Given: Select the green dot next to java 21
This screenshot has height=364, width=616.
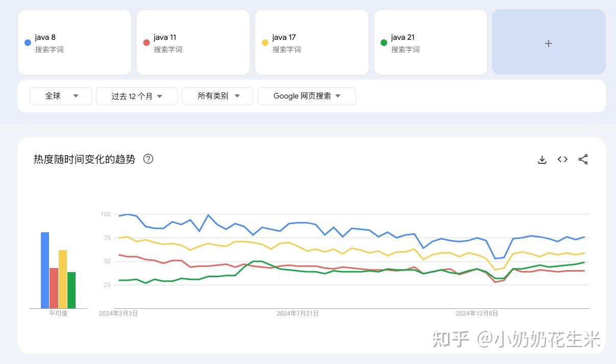Looking at the screenshot, I should click(384, 42).
